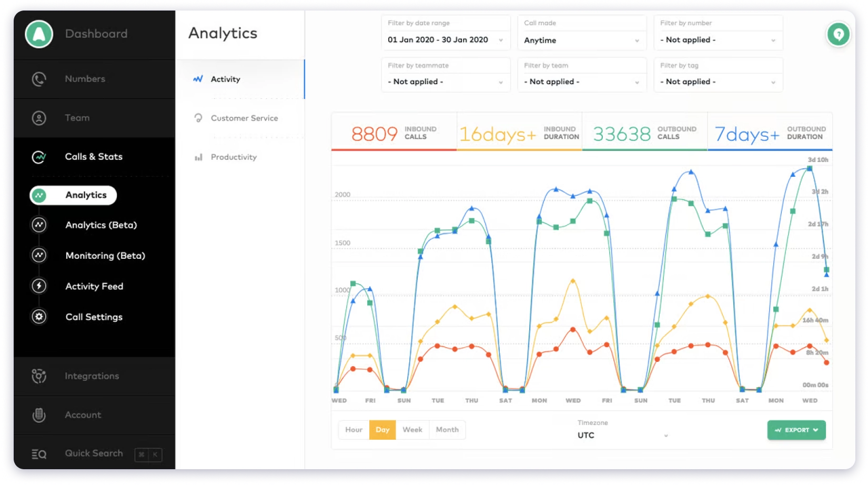Open Activity Feed page
868x485 pixels.
tap(94, 286)
